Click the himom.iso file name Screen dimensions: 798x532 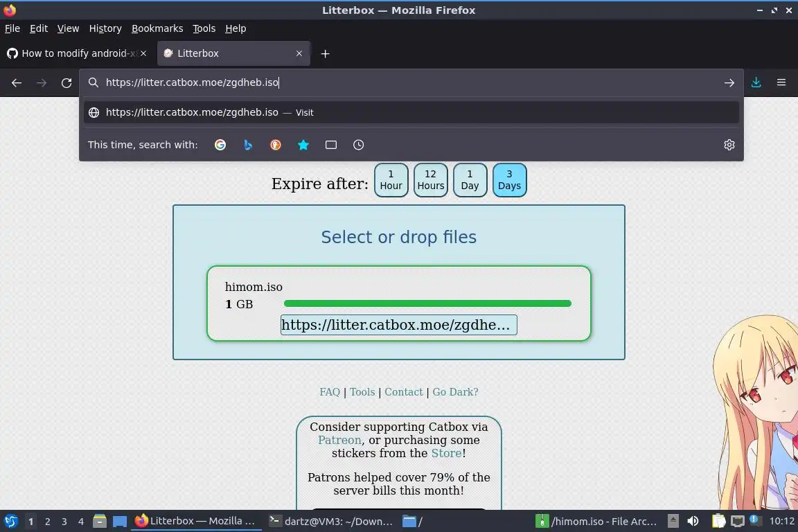tap(254, 287)
